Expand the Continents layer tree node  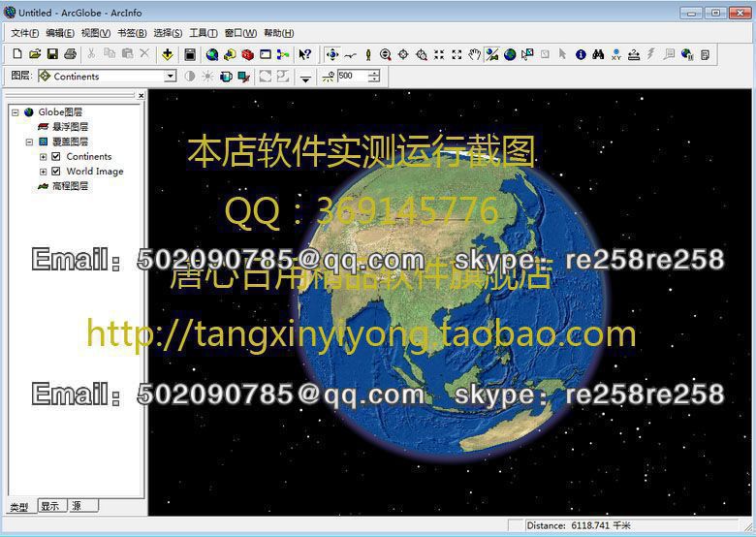[43, 157]
